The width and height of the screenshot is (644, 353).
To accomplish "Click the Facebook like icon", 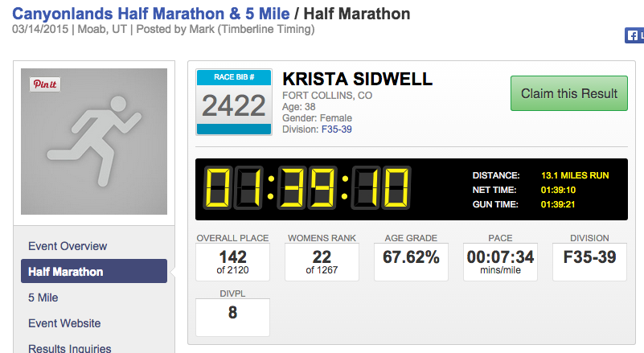I will click(x=634, y=35).
